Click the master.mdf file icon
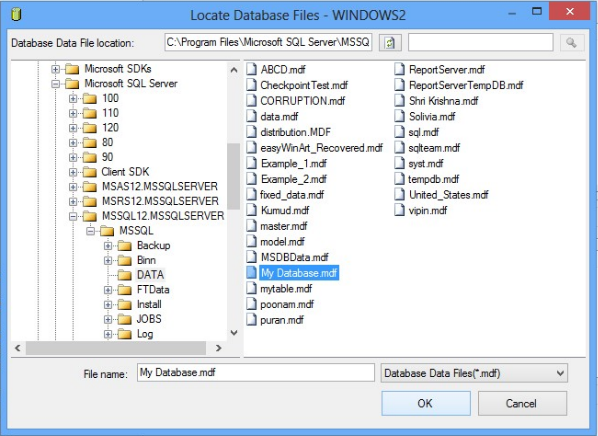Screen dimensions: 598x436 point(251,226)
